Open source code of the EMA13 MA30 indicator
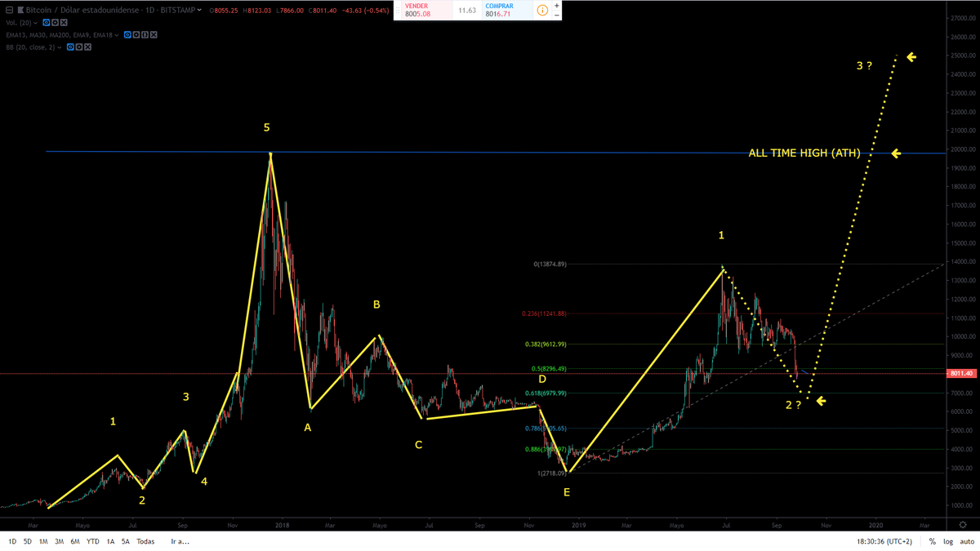 pos(145,35)
